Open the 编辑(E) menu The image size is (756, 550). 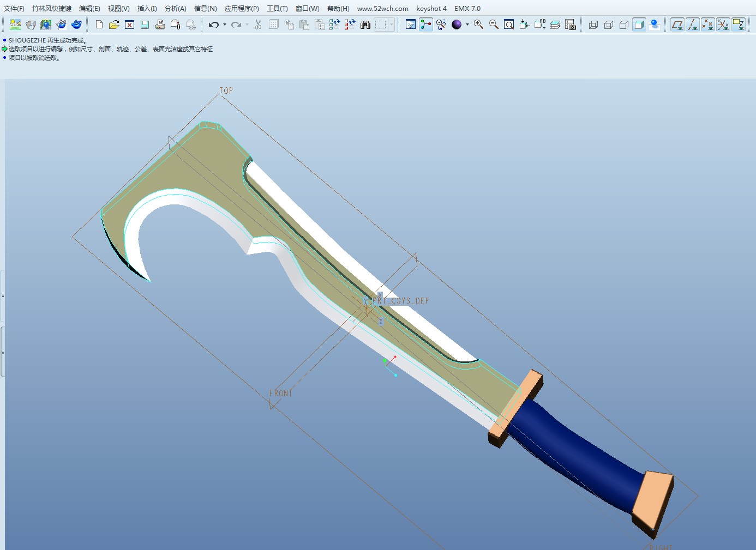[89, 9]
